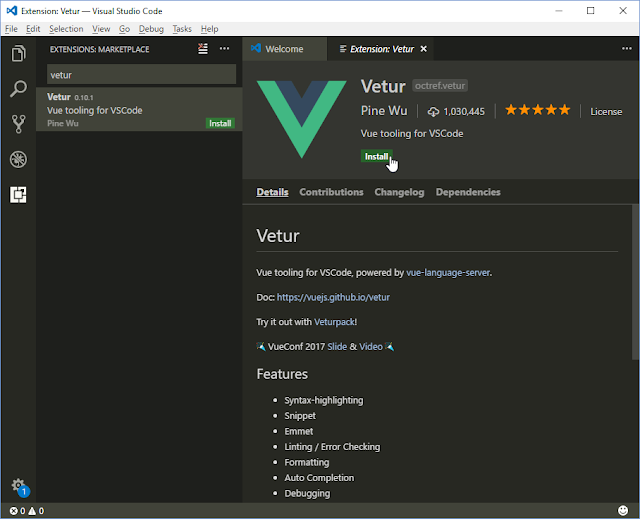This screenshot has height=519, width=640.
Task: Open the vuejs.github.io/vetur doc link
Action: (333, 297)
